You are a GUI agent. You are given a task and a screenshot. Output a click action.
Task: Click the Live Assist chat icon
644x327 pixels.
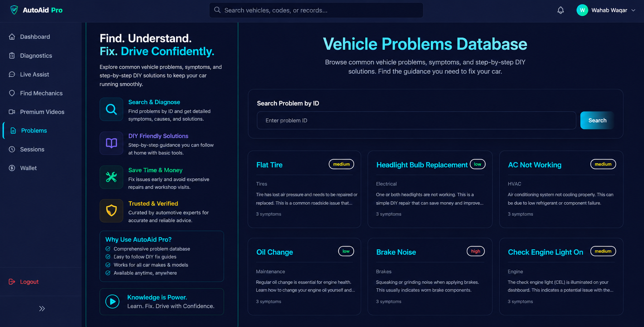click(x=12, y=74)
